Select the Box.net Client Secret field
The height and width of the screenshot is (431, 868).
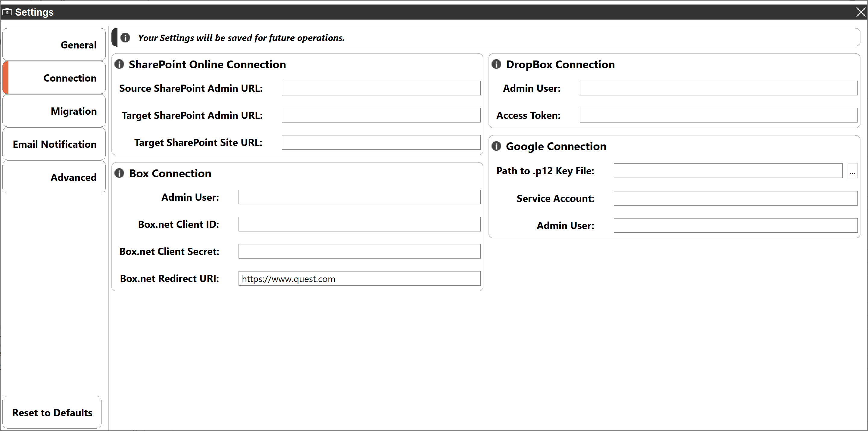click(x=359, y=251)
